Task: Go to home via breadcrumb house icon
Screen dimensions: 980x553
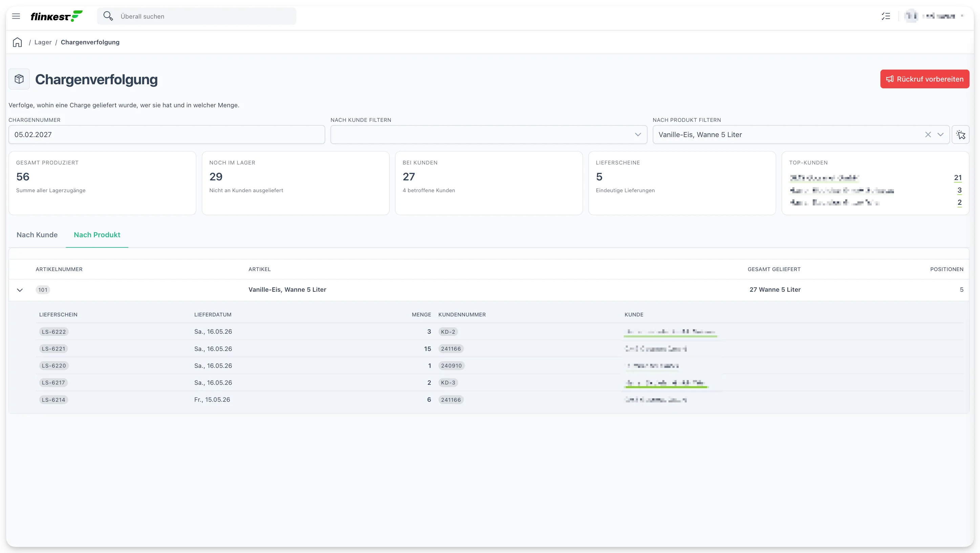Action: [x=18, y=42]
